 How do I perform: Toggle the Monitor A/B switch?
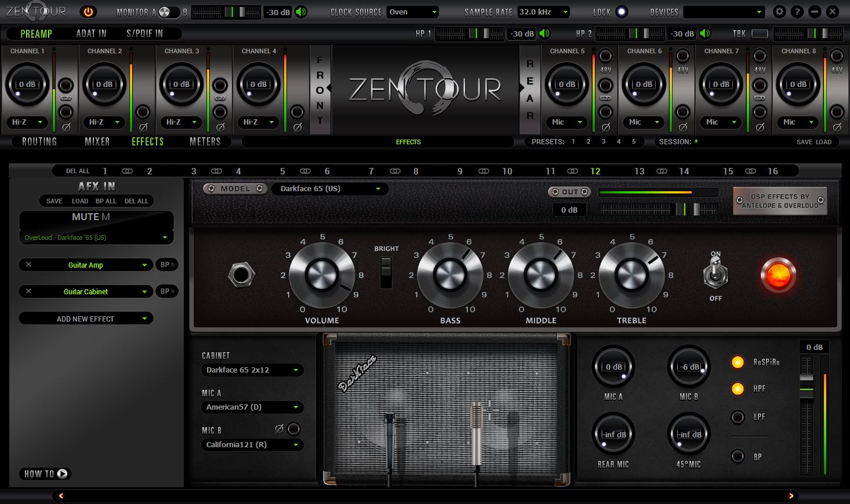tap(169, 12)
